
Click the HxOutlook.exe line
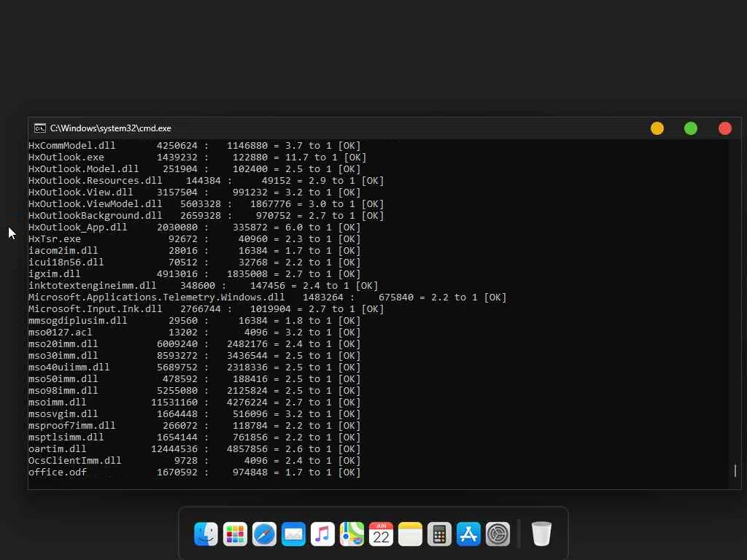(x=197, y=157)
